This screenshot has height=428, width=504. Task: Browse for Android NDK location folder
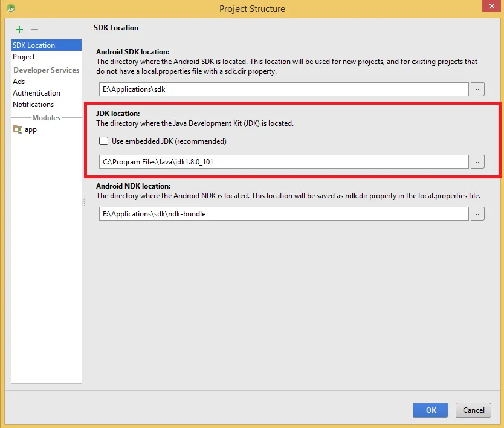(x=477, y=214)
